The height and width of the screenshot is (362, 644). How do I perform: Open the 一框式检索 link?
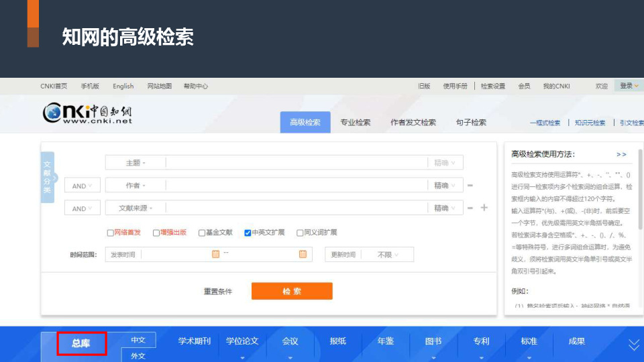(545, 123)
